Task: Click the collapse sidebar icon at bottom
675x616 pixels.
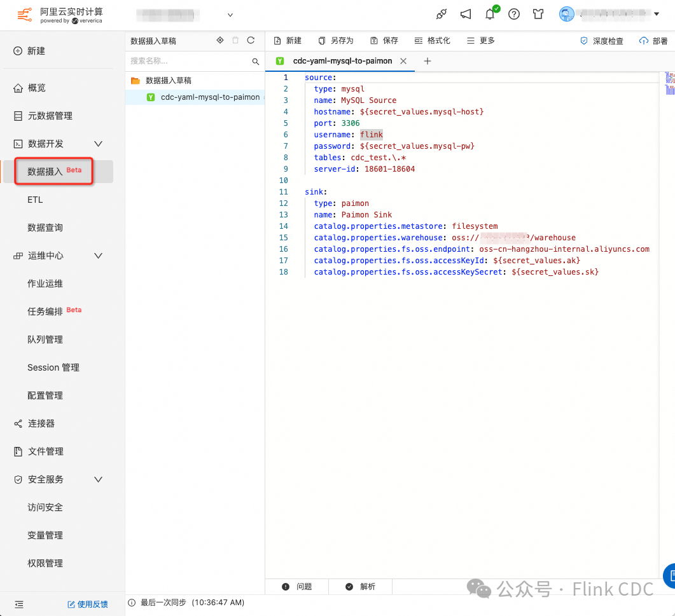Action: click(19, 605)
